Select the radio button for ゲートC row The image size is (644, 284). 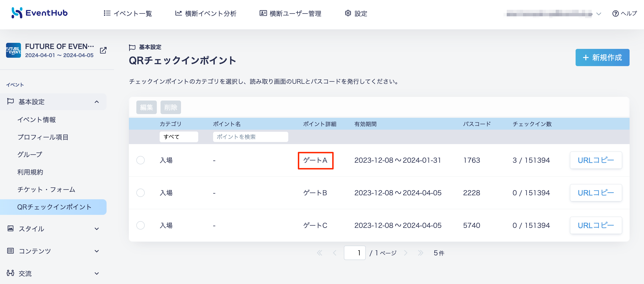141,225
